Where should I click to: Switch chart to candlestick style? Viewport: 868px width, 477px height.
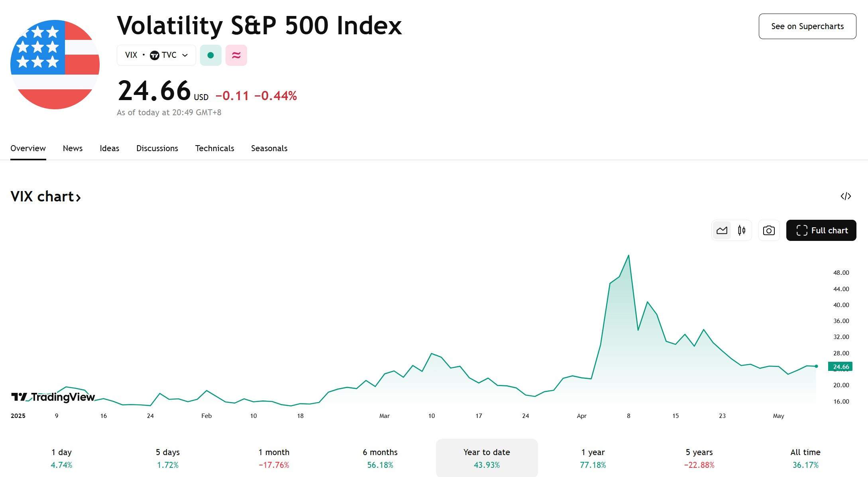(742, 231)
